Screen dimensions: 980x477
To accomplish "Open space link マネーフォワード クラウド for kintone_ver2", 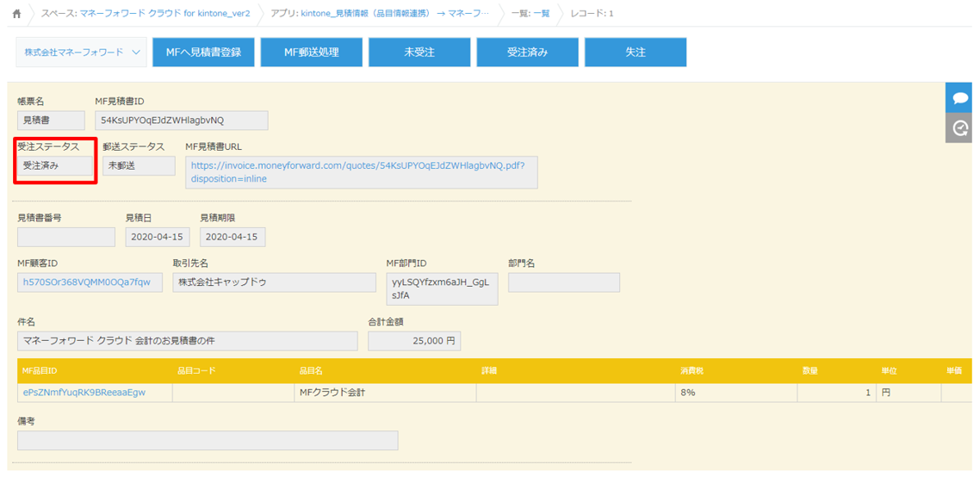I will (165, 14).
